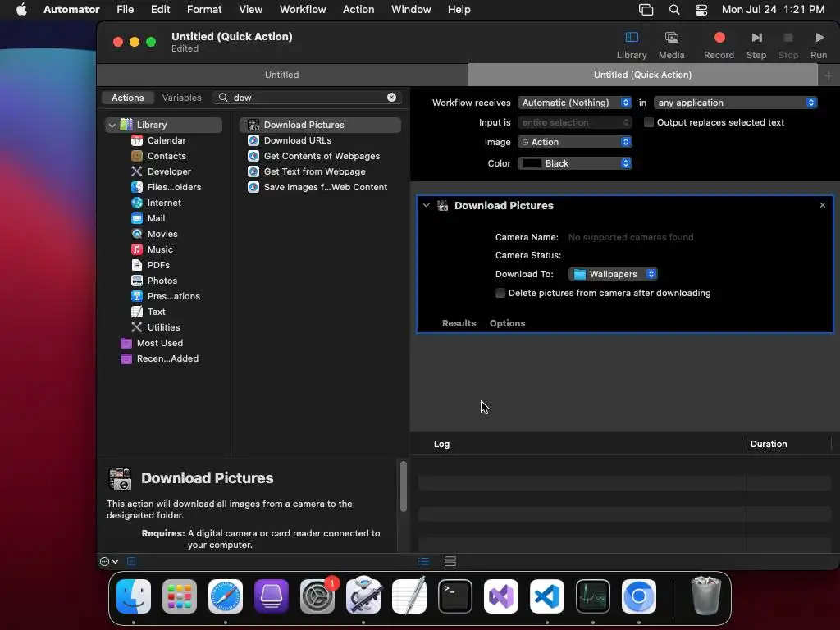The width and height of the screenshot is (840, 630).
Task: Open Finder from the Dock
Action: click(134, 596)
